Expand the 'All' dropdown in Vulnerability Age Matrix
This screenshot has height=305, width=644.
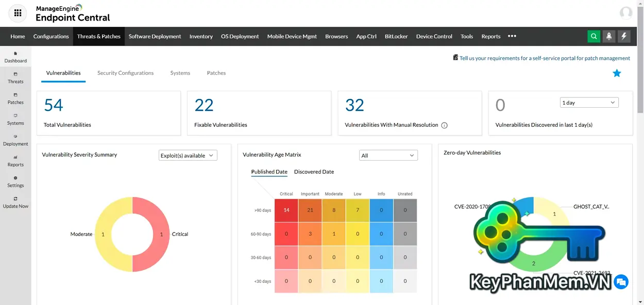[x=388, y=155]
